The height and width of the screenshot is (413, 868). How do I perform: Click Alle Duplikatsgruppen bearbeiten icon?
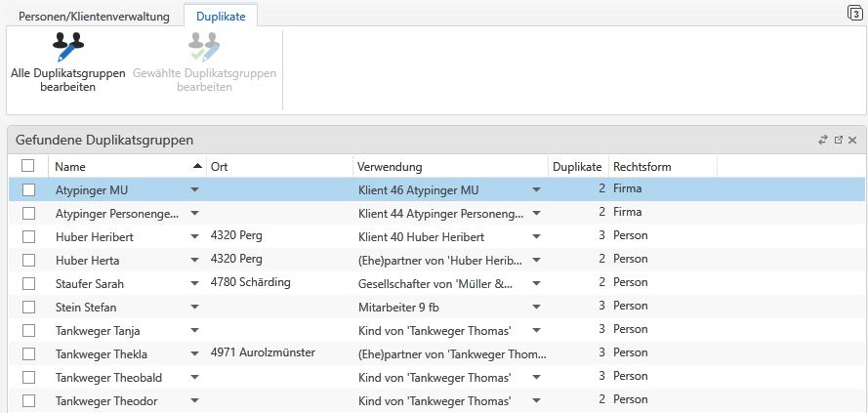[x=67, y=47]
